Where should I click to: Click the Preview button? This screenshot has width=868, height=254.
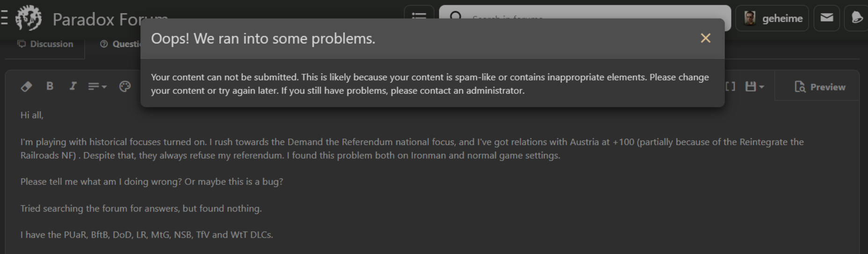tap(820, 87)
